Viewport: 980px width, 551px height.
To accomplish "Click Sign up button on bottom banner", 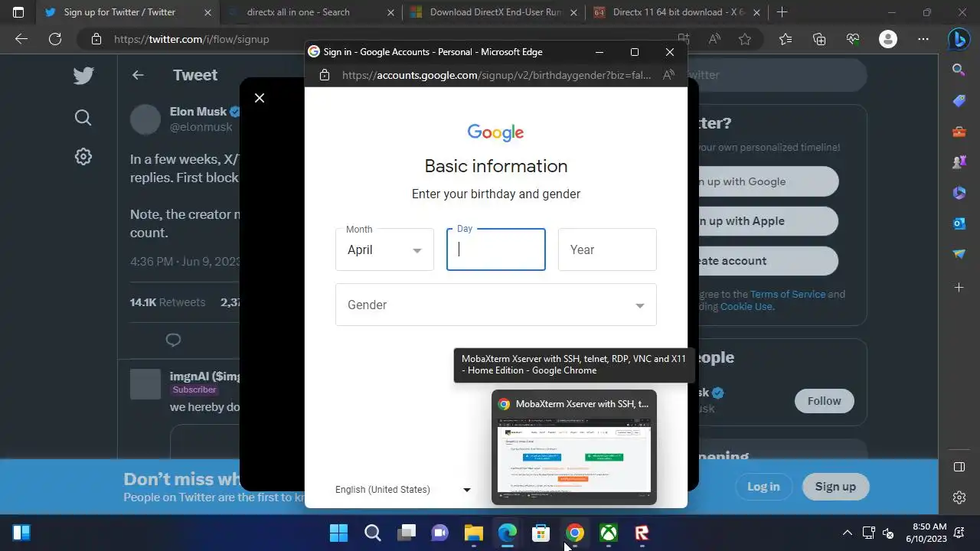I will tap(835, 487).
